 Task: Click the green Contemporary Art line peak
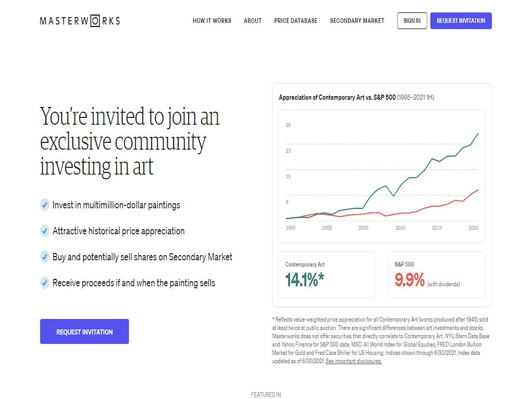click(x=478, y=134)
